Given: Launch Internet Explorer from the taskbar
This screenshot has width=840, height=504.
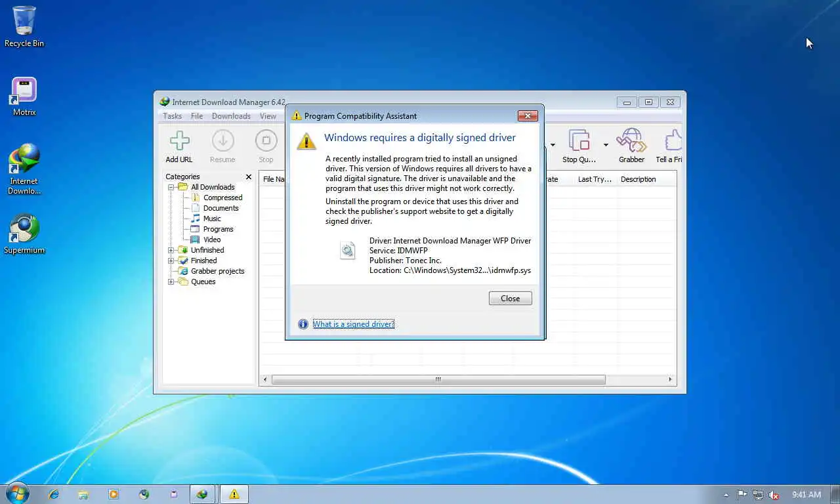Looking at the screenshot, I should tap(54, 494).
